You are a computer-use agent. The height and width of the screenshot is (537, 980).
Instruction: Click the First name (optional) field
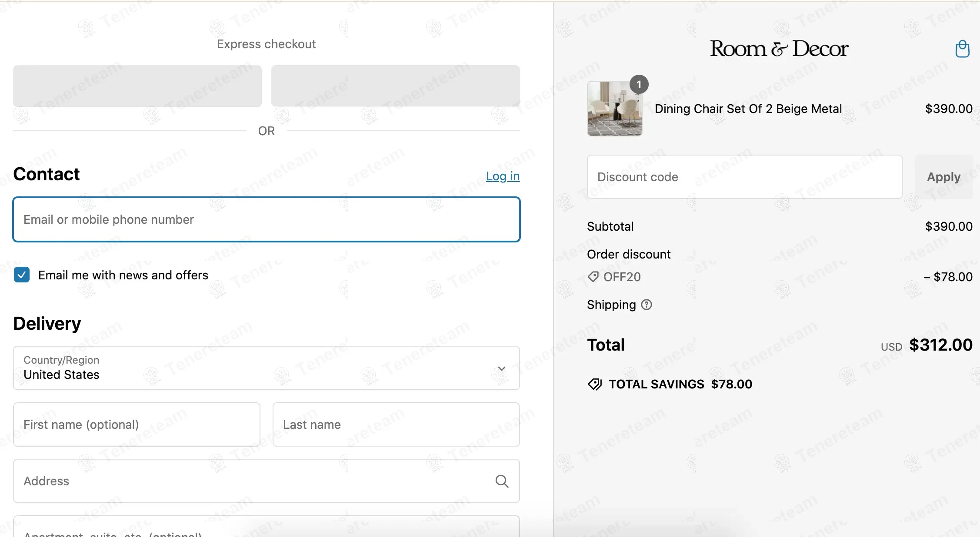pos(137,424)
